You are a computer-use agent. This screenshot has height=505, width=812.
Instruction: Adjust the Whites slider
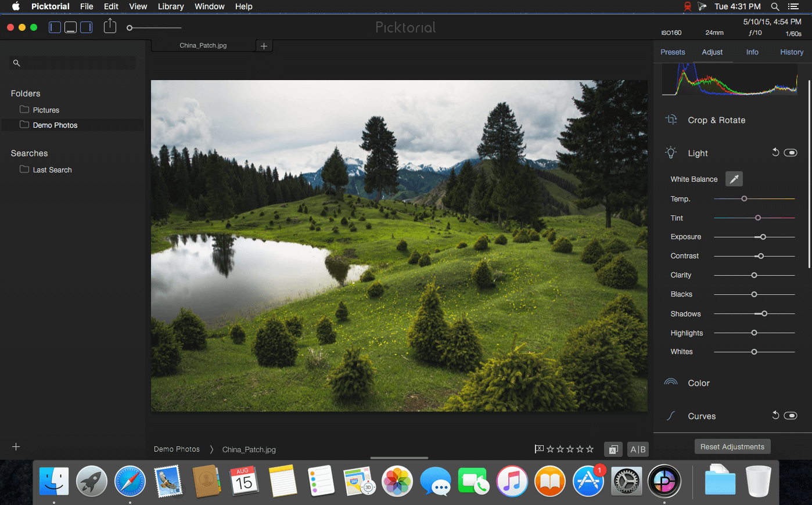[x=754, y=352]
